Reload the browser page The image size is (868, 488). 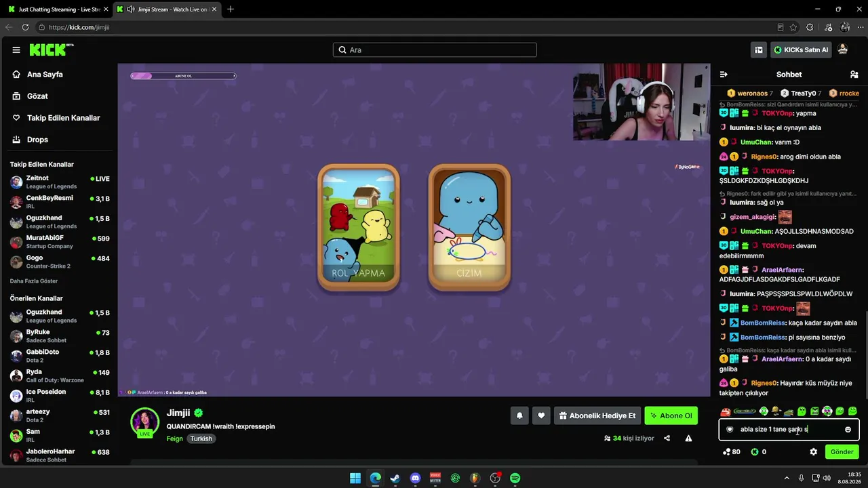pyautogui.click(x=25, y=27)
